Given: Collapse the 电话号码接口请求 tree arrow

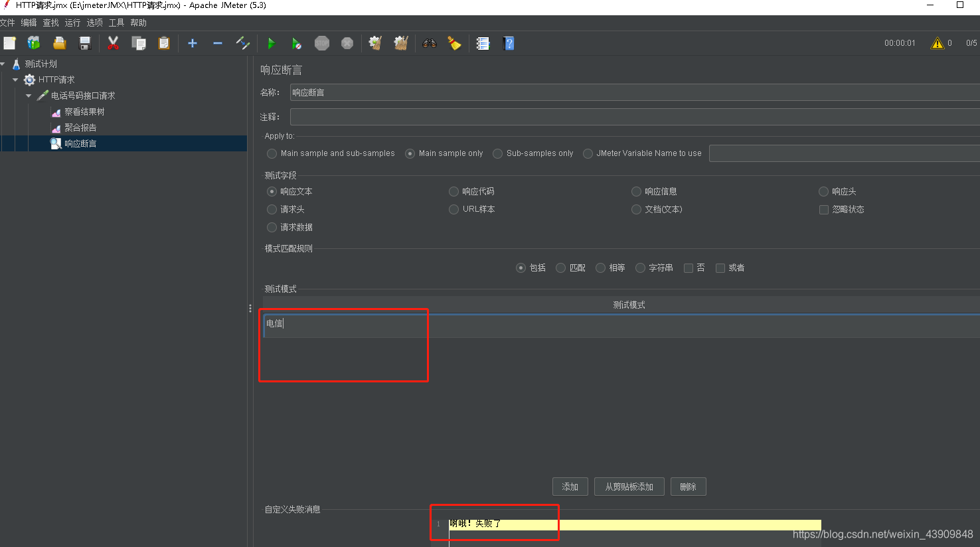Looking at the screenshot, I should (x=29, y=96).
